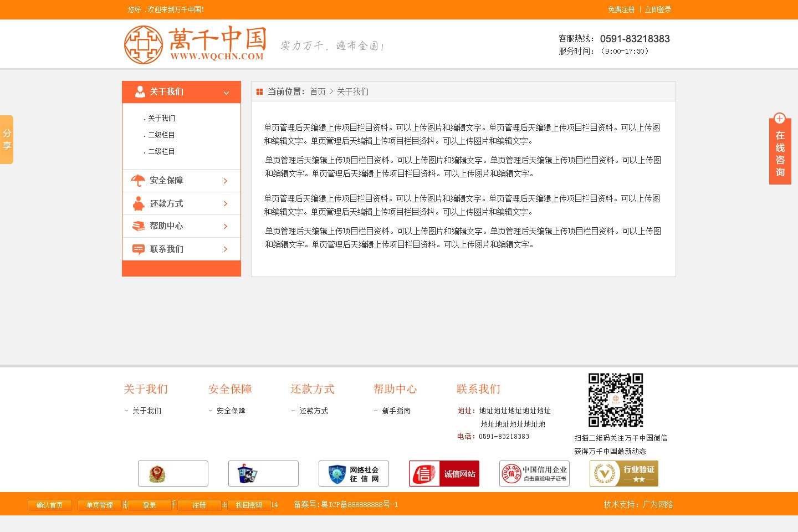Click the 立即登录 link at top
Viewport: 798px width, 532px height.
tap(658, 9)
